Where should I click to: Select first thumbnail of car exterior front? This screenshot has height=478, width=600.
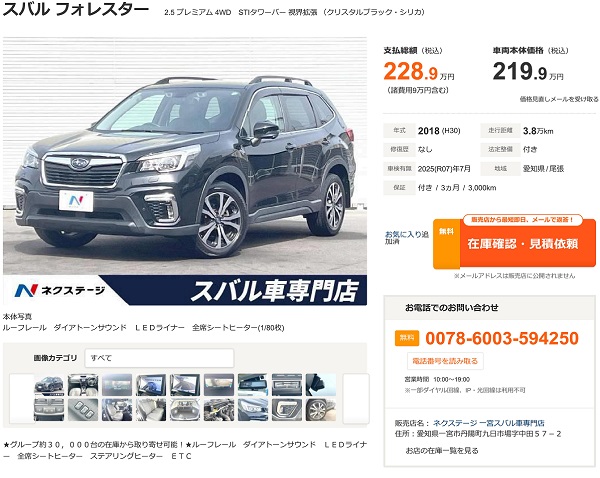point(49,385)
